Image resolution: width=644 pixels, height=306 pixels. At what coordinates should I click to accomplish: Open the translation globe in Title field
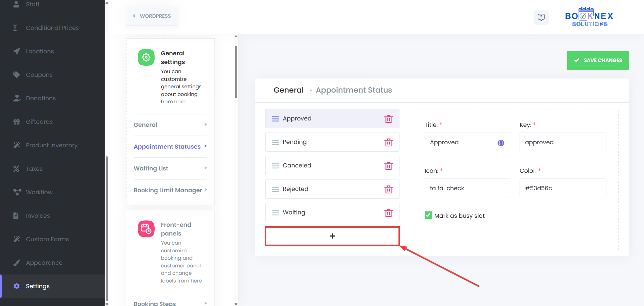pyautogui.click(x=501, y=143)
